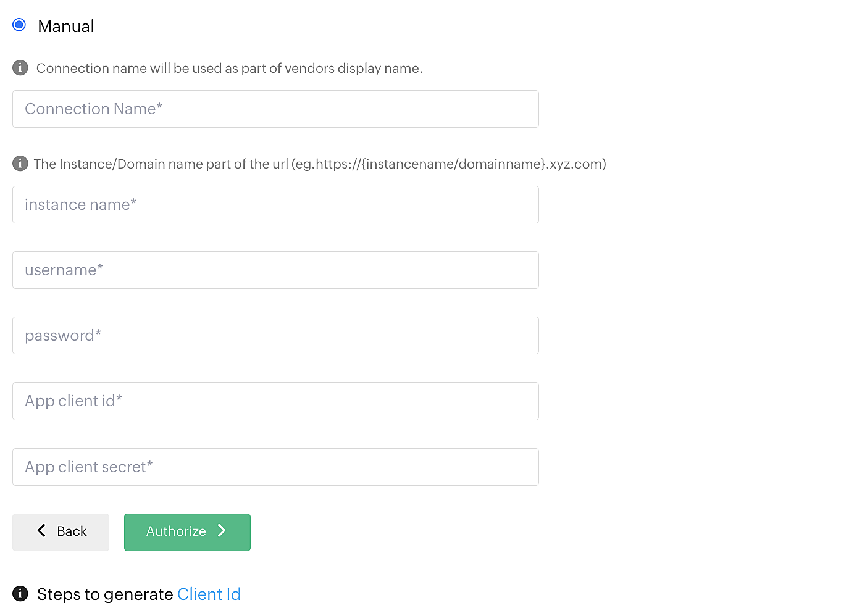Click the vendors display name hint text
Viewport: 862px width, 616px height.
[x=229, y=68]
